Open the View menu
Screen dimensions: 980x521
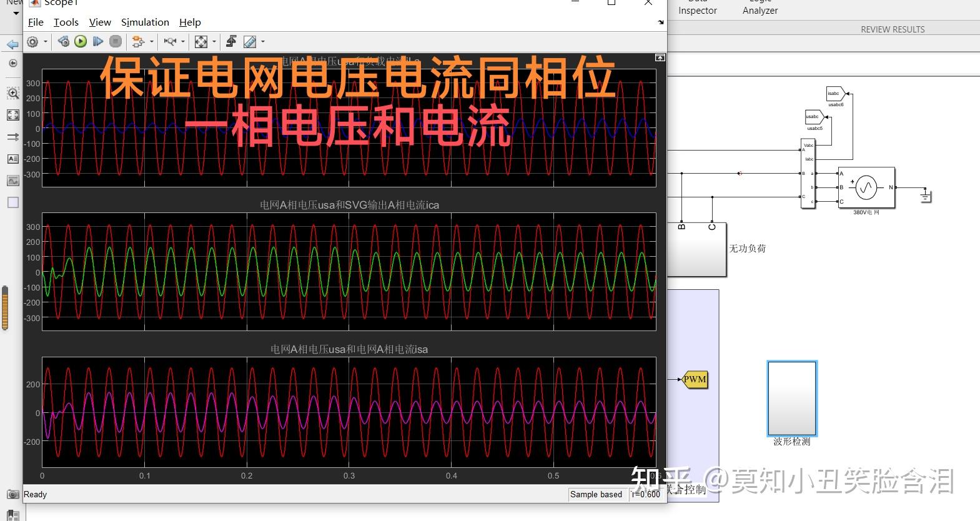point(100,22)
